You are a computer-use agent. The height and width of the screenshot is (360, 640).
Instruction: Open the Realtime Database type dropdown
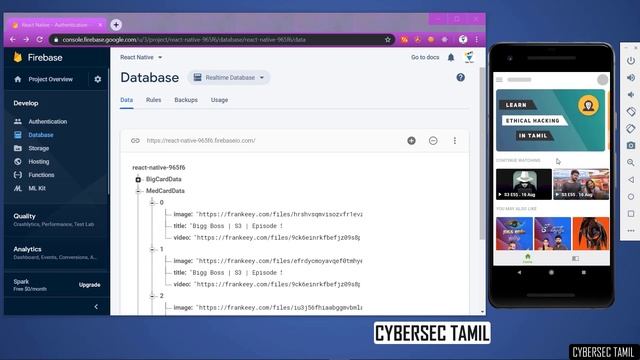pos(229,78)
